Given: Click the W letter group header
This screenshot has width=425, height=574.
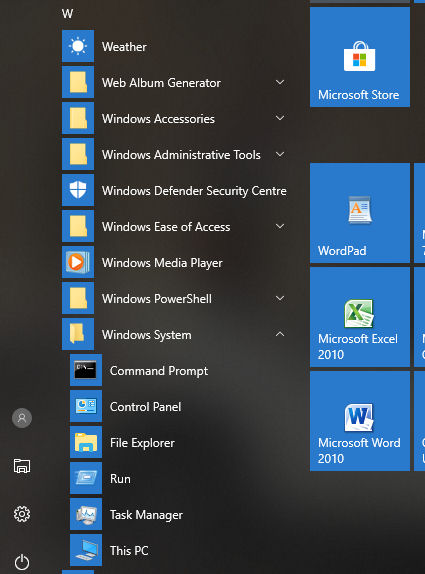Looking at the screenshot, I should point(67,14).
